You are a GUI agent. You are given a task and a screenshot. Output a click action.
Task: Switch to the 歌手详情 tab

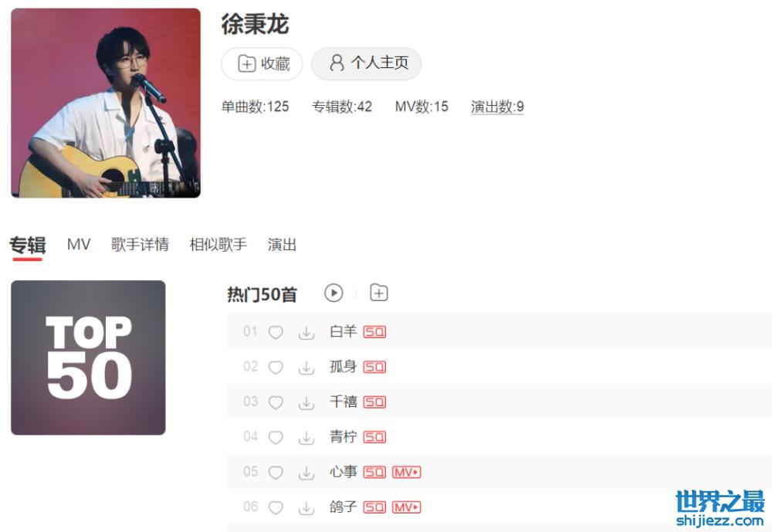[x=140, y=244]
